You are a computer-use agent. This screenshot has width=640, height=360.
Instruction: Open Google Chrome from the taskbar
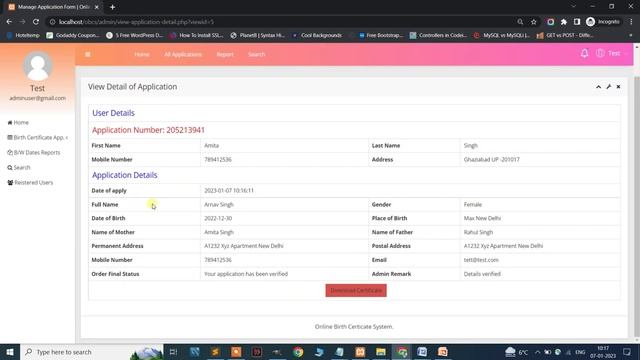(x=298, y=352)
